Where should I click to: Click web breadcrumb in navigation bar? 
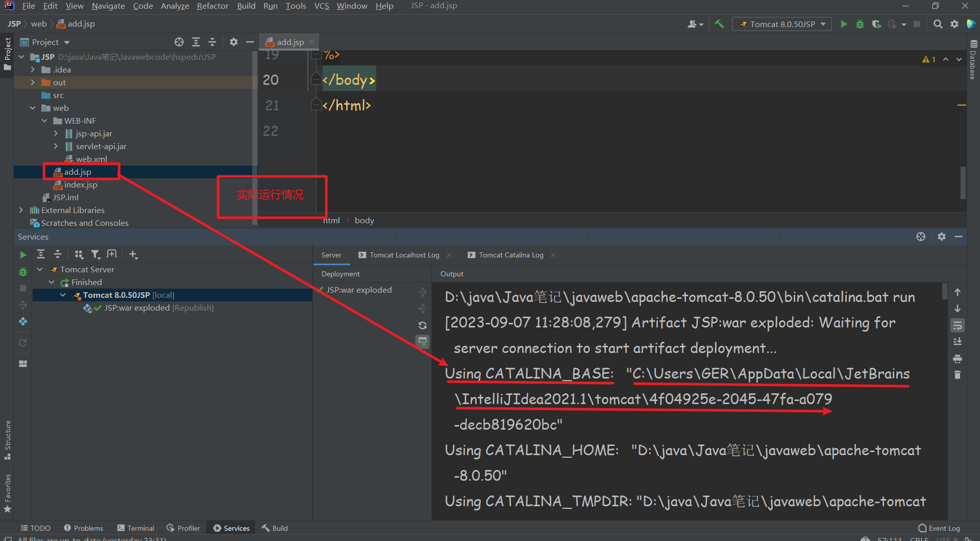tap(39, 23)
